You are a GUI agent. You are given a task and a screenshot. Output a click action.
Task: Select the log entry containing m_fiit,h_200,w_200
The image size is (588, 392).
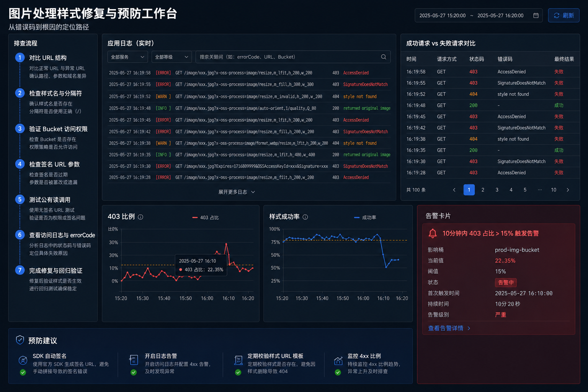click(249, 177)
